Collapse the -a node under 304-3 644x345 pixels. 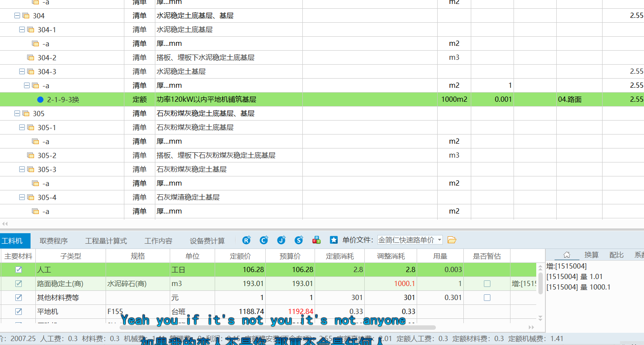pyautogui.click(x=27, y=86)
